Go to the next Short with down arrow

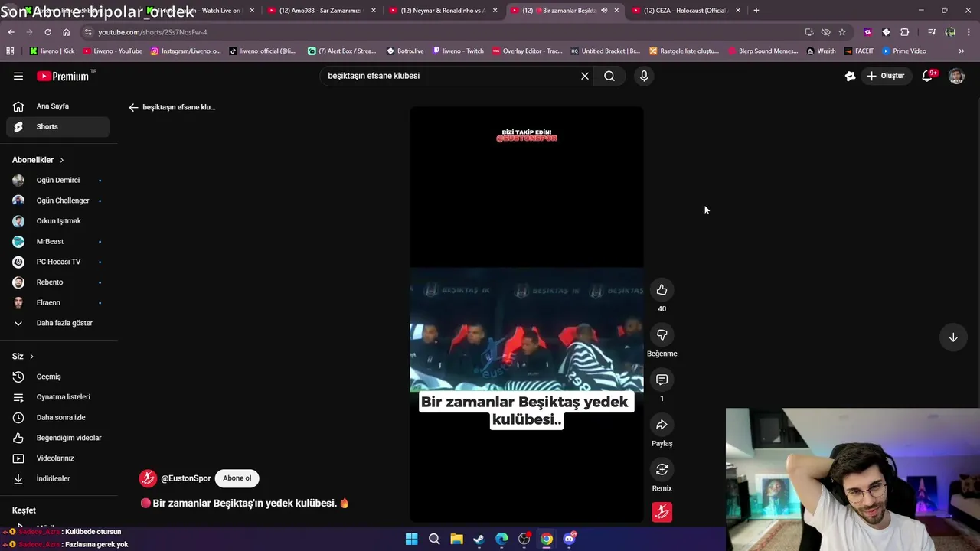(x=953, y=337)
